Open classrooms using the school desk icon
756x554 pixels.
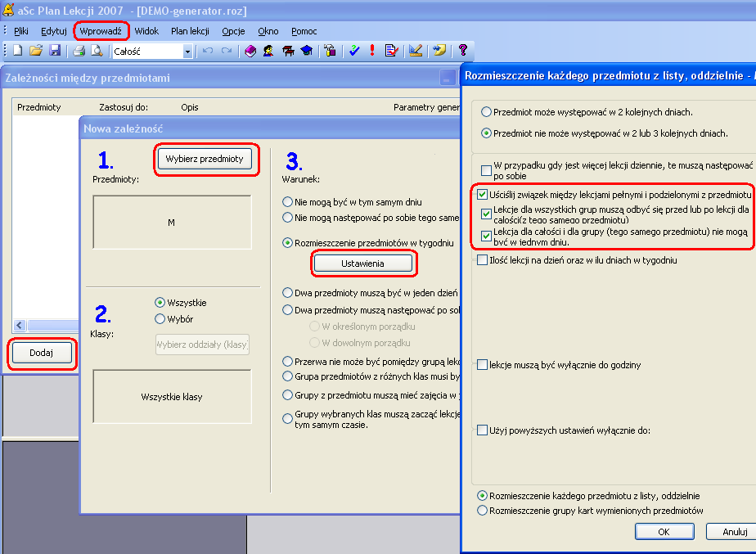coord(288,51)
